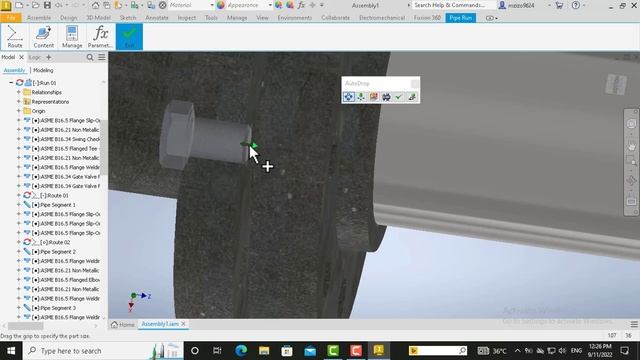
Task: Switch to the Logic browser tab
Action: (35, 57)
